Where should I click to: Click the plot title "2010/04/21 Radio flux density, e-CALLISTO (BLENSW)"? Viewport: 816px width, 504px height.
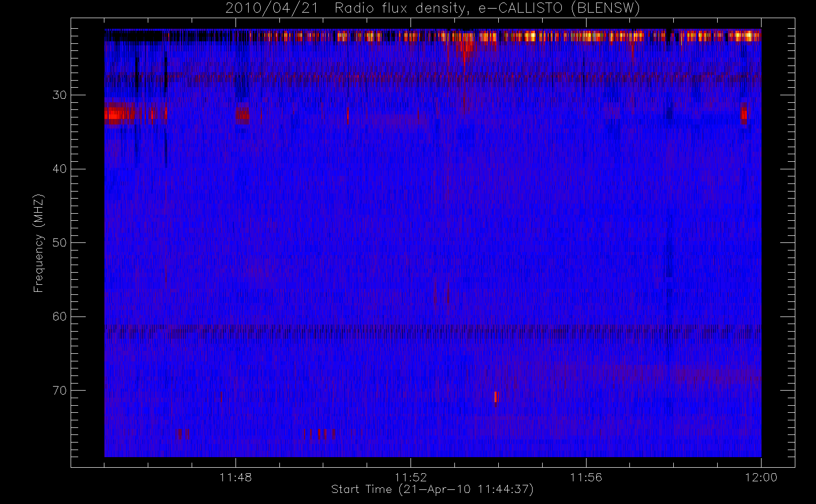pyautogui.click(x=432, y=8)
